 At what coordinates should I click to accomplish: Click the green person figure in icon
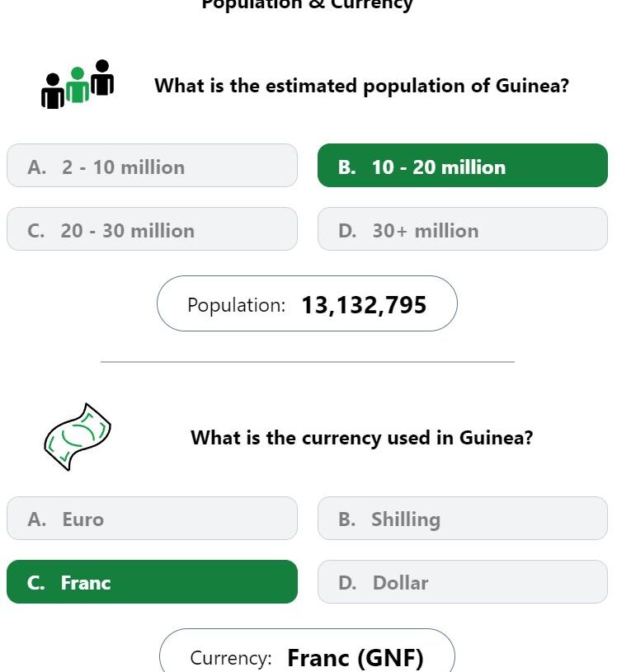coord(78,85)
